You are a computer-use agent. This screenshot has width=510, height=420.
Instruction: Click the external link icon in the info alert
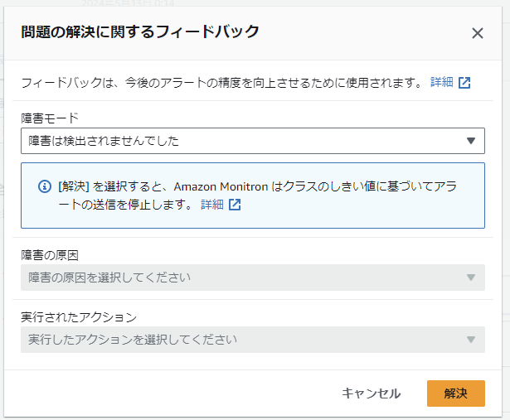click(235, 205)
